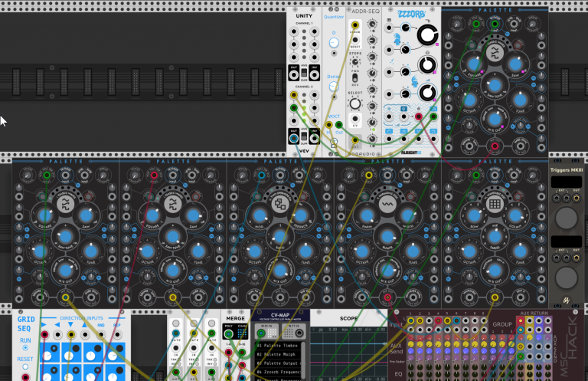588x381 pixels.
Task: Toggle the Grid Seq RUN button
Action: [x=25, y=347]
